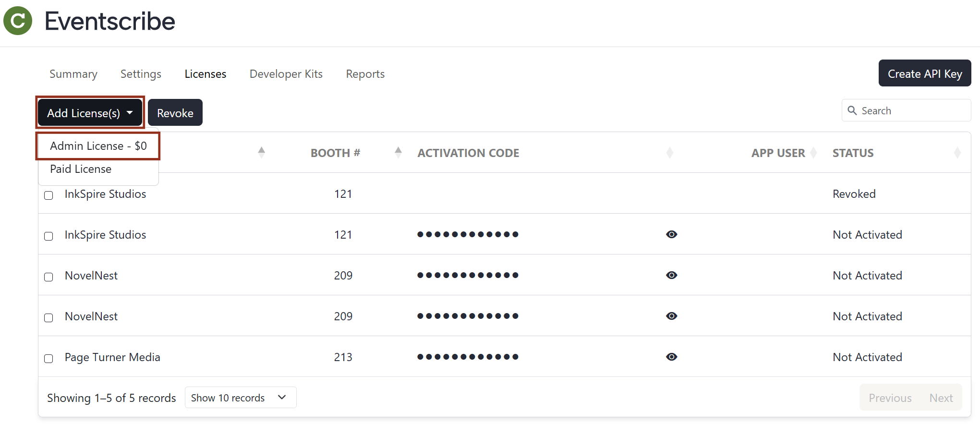
Task: Sort by Status column arrows
Action: point(957,153)
